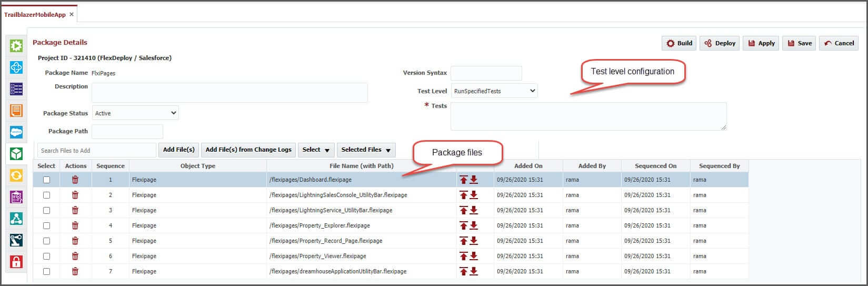868x286 pixels.
Task: Select checkbox for Property_Record_Page.flexipage
Action: [x=46, y=241]
